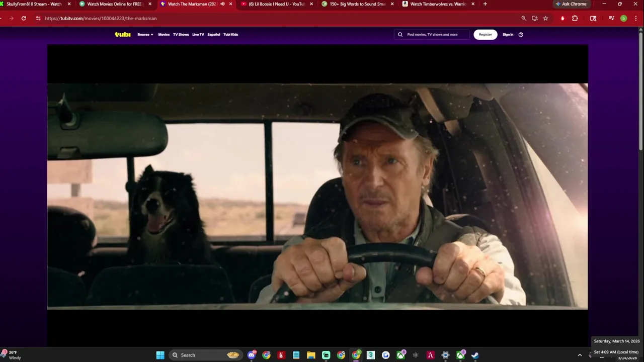Click the Tubi logo

122,34
